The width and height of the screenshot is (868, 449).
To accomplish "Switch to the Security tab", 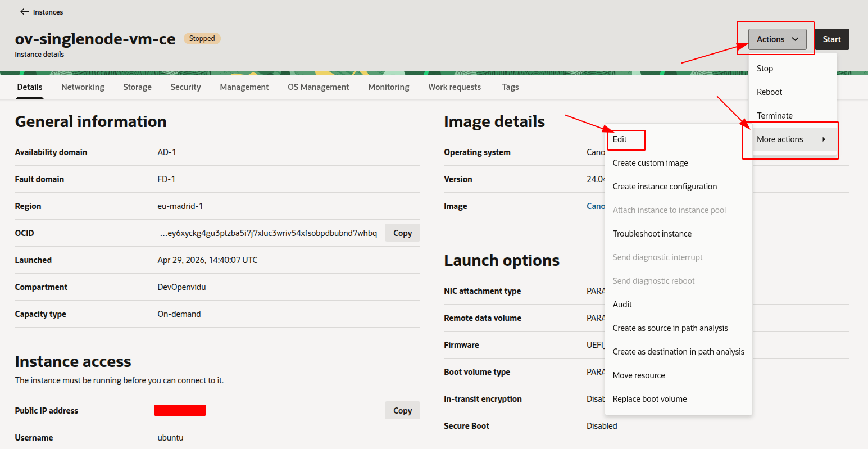I will click(185, 87).
